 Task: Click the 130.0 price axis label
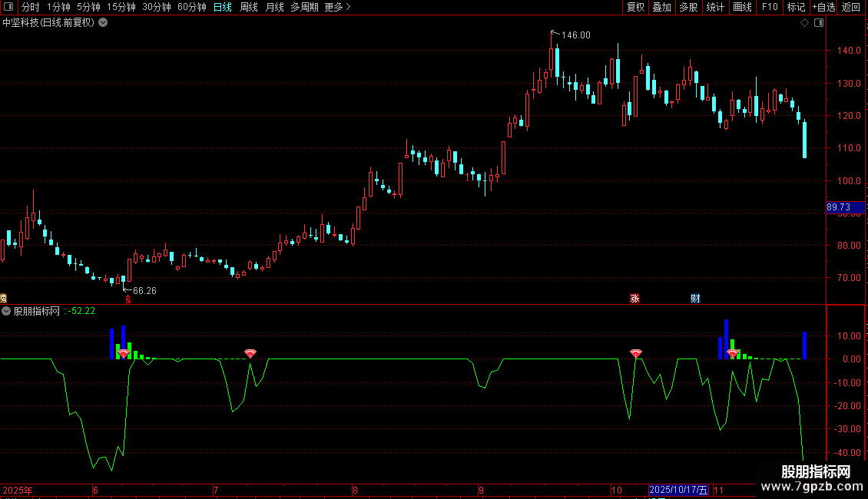pos(849,84)
